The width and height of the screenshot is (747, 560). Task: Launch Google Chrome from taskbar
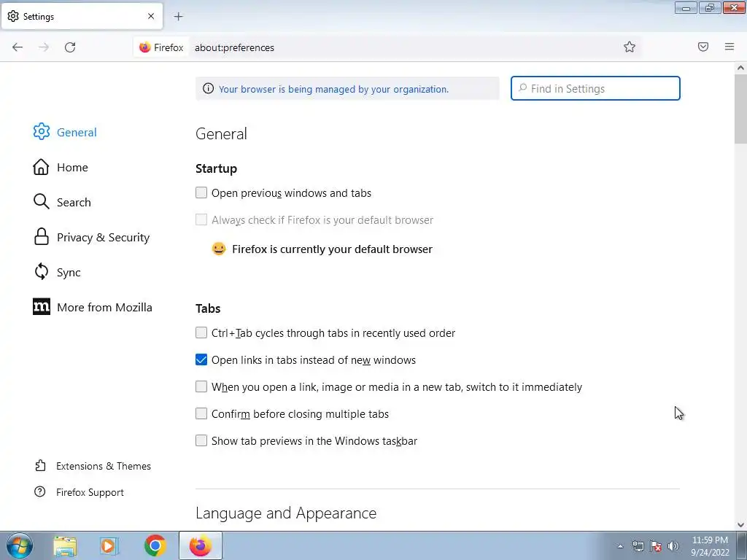point(155,545)
